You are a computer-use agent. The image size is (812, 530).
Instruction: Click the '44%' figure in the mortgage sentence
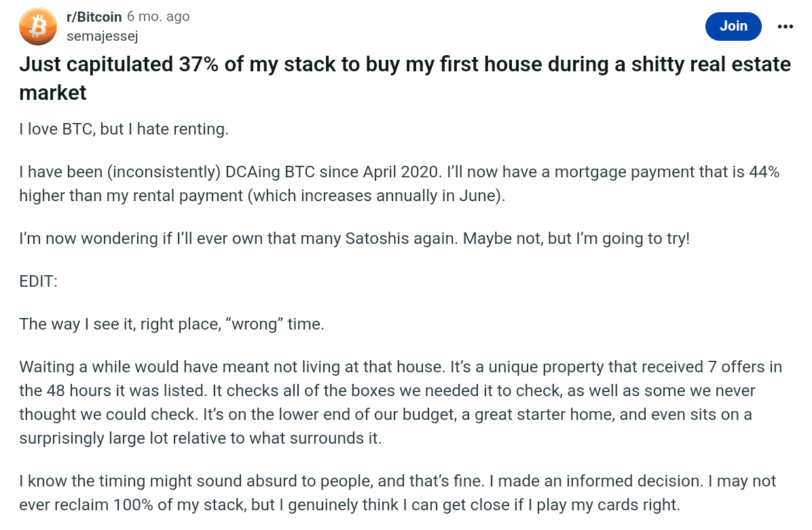762,172
